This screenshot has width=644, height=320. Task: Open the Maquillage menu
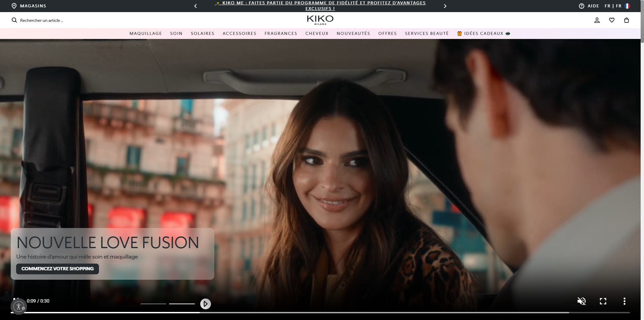pyautogui.click(x=146, y=34)
